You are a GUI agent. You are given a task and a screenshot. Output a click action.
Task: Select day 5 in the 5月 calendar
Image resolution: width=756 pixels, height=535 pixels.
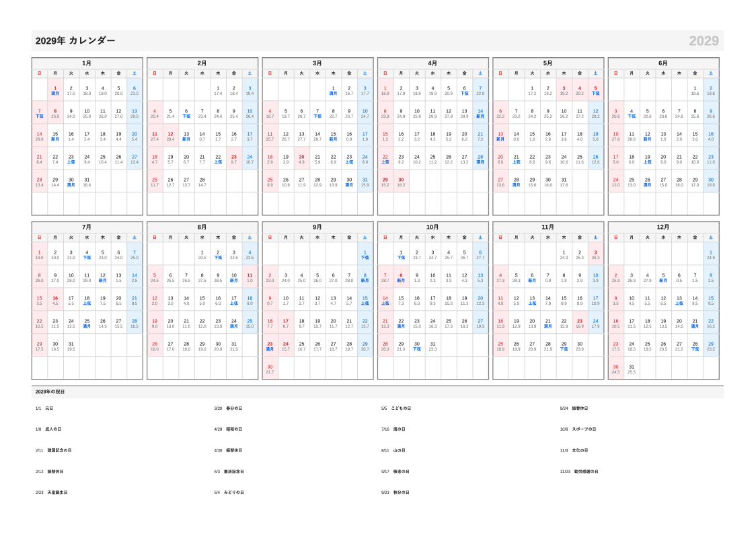[595, 90]
